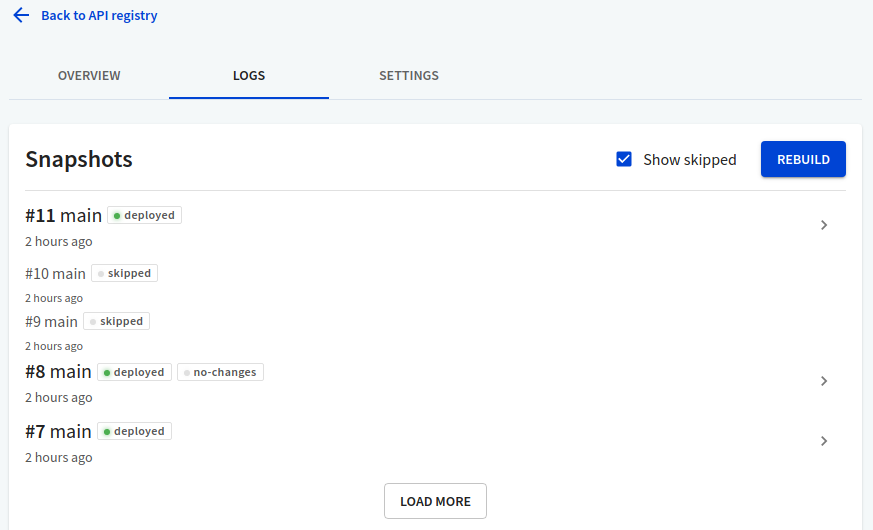Click the Snapshots heading
The image size is (873, 530).
[x=79, y=159]
